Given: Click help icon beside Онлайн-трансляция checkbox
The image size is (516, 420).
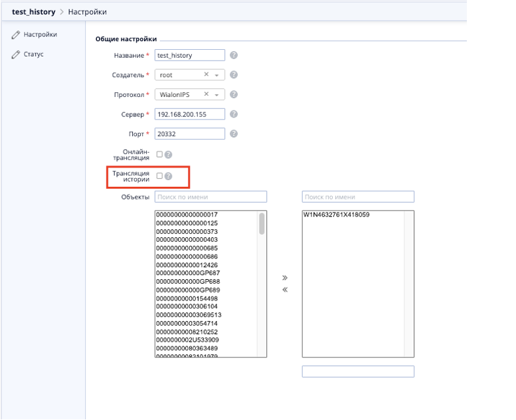Looking at the screenshot, I should [168, 155].
